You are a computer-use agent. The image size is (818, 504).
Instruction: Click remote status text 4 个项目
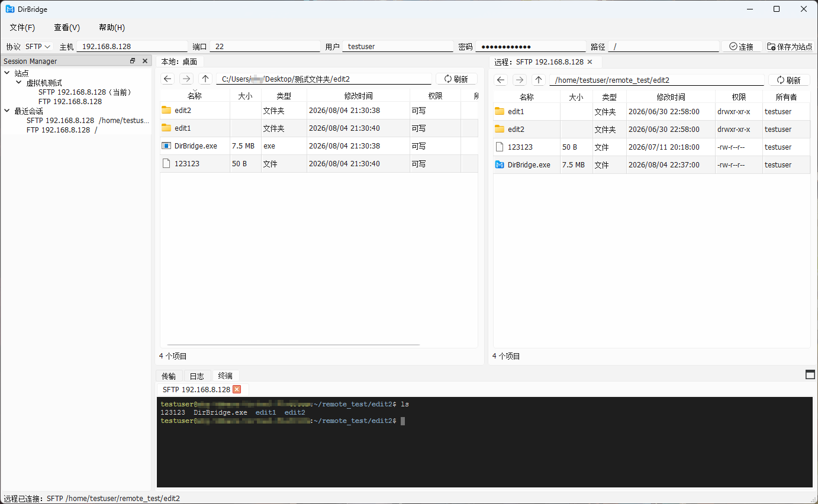506,356
